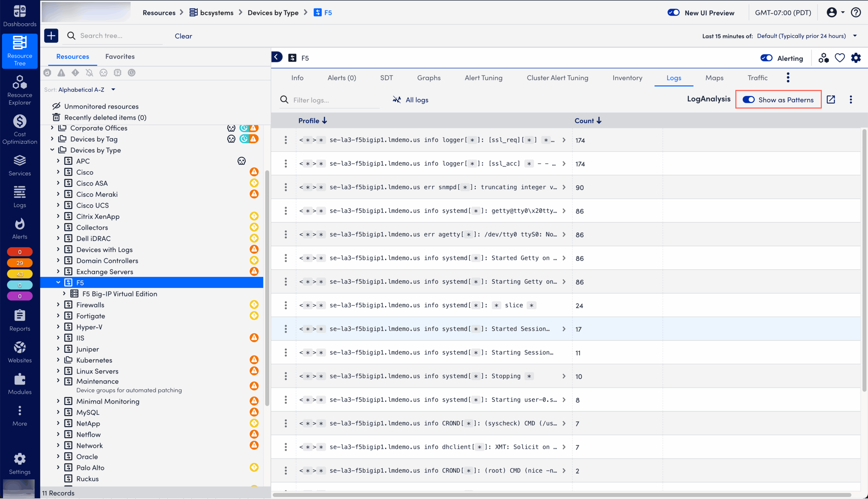Turn off the New UI Preview switch
Image resolution: width=868 pixels, height=499 pixels.
coord(673,12)
